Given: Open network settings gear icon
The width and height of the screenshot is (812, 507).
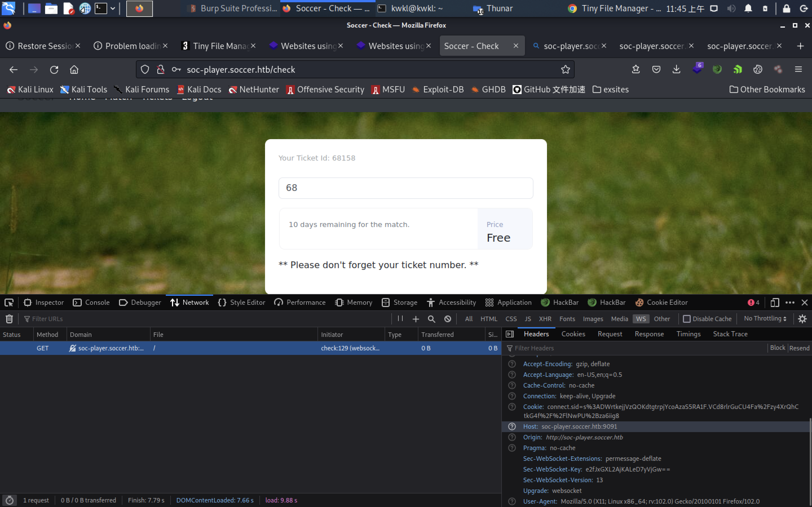Looking at the screenshot, I should tap(802, 319).
